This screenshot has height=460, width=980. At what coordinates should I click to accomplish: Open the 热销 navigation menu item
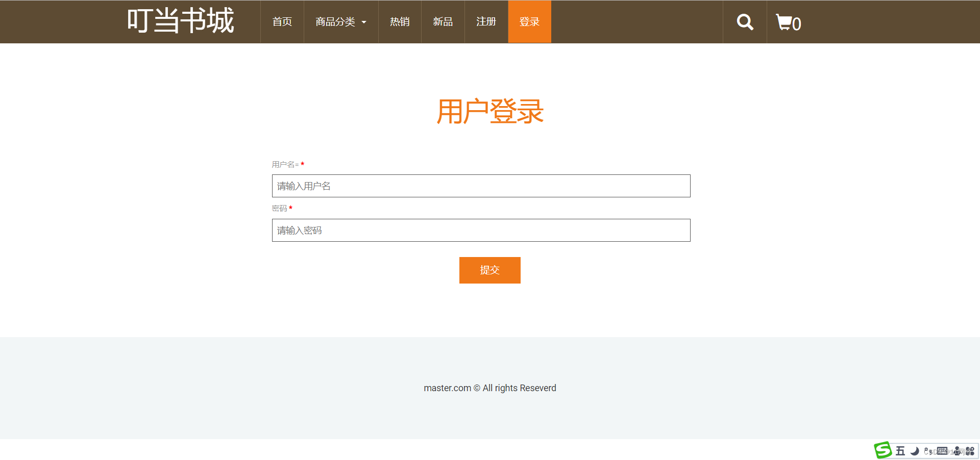(399, 21)
